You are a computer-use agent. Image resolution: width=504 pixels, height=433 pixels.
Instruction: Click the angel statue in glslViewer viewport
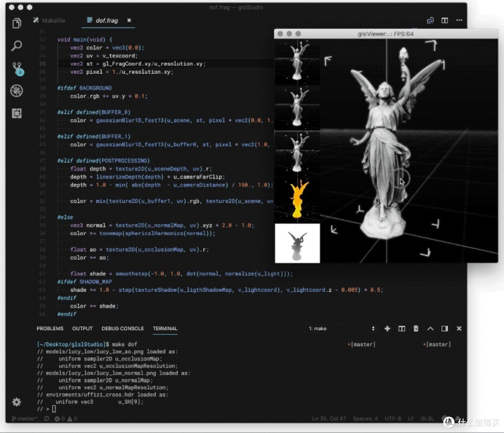(x=385, y=145)
